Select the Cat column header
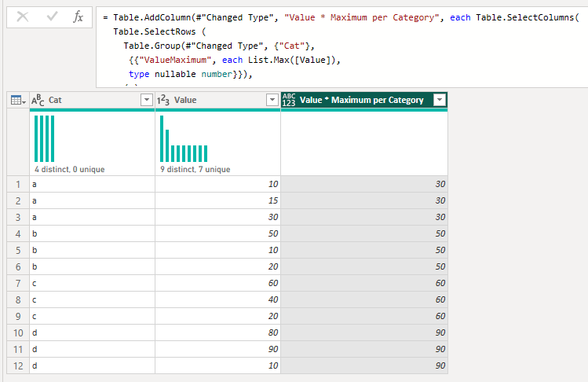Screen dimensions: 588x382 coord(86,100)
